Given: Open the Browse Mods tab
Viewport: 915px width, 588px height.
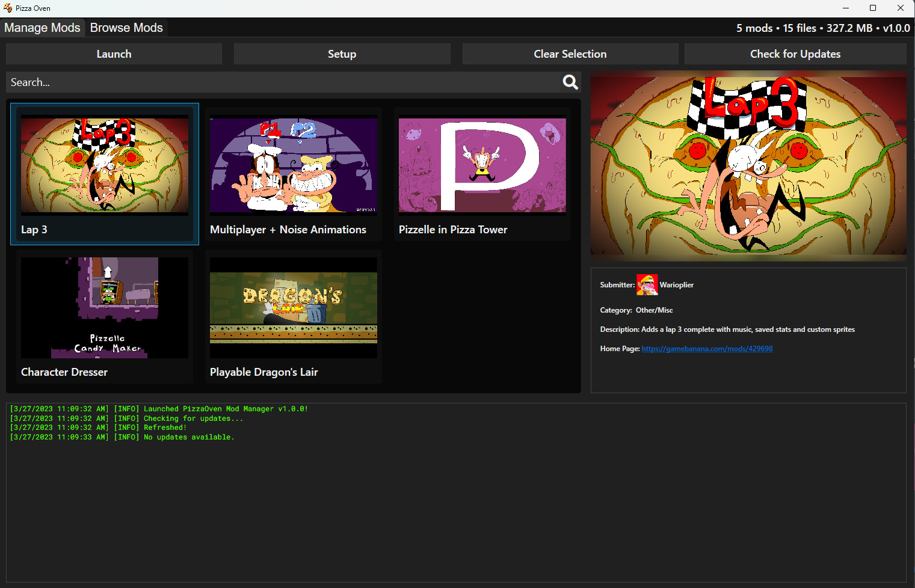Looking at the screenshot, I should point(126,28).
